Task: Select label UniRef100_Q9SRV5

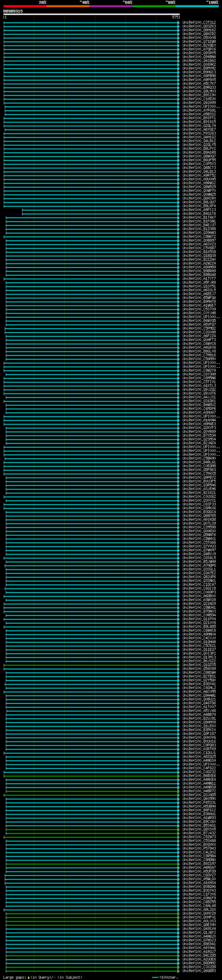Action: [x=199, y=53]
